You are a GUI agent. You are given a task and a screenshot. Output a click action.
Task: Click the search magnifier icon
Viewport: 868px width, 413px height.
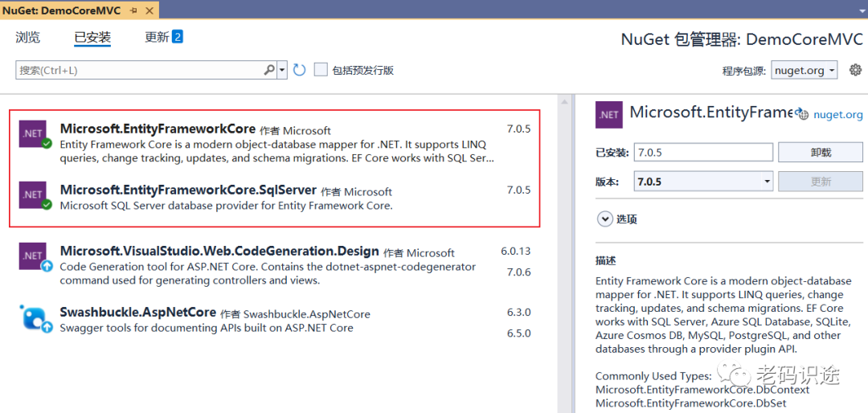[269, 70]
